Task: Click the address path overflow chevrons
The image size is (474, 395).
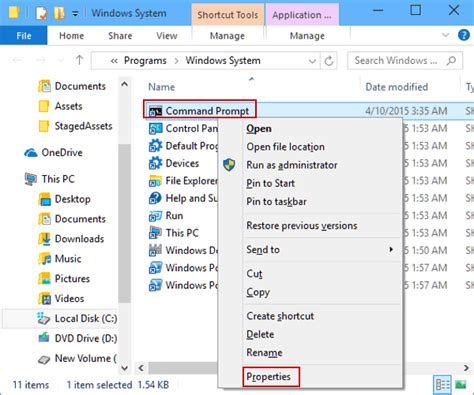Action: (114, 61)
